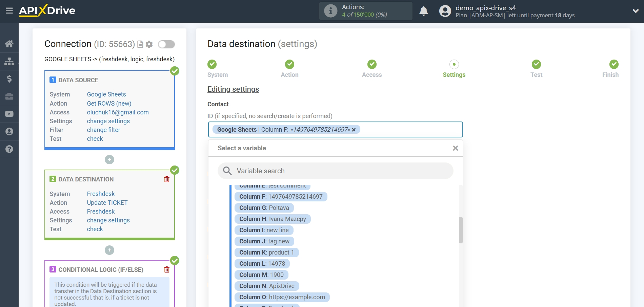The image size is (644, 307).
Task: Remove Column F tag from ID field
Action: coord(354,130)
